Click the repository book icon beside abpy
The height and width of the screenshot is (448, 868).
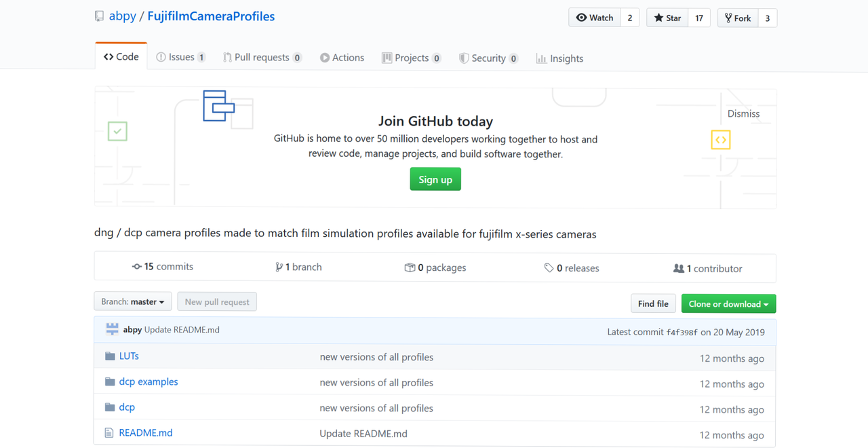point(100,16)
